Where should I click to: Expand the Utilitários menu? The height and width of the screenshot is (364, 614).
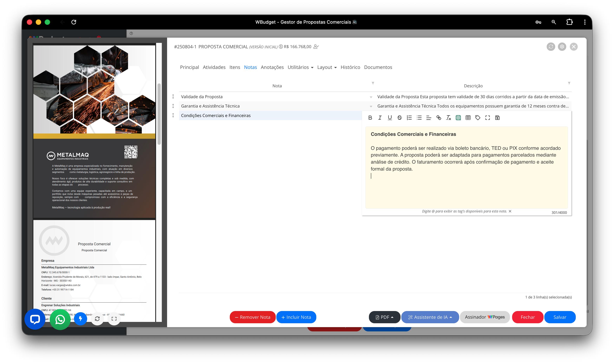pyautogui.click(x=300, y=67)
